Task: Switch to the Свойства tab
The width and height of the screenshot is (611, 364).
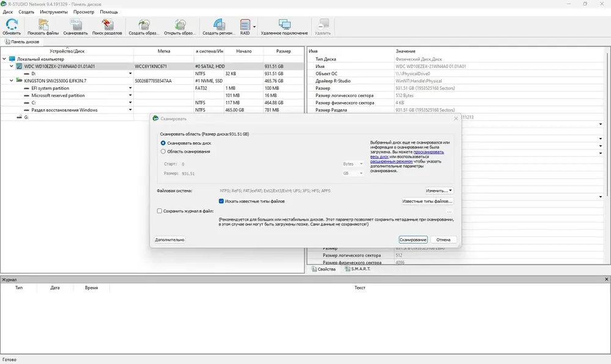Action: (x=323, y=269)
